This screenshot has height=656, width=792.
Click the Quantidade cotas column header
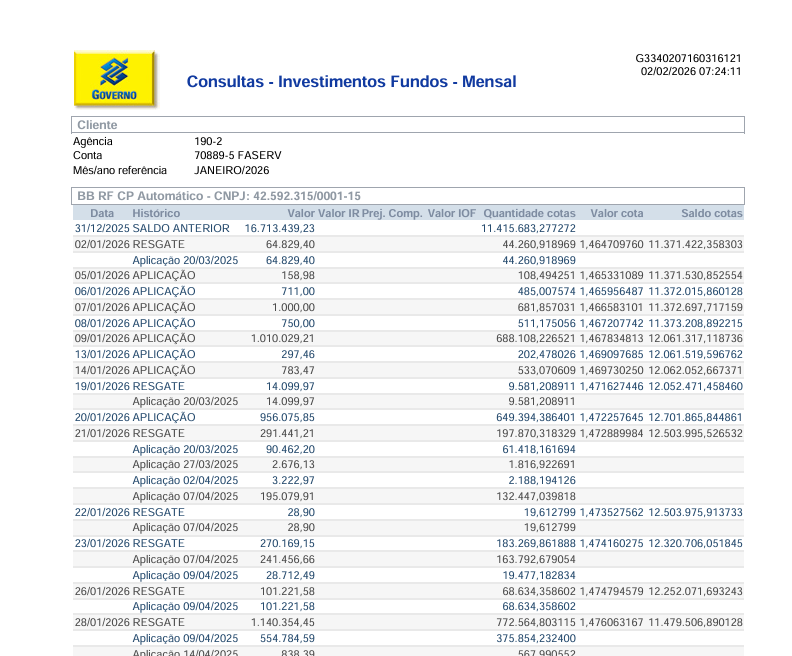529,213
